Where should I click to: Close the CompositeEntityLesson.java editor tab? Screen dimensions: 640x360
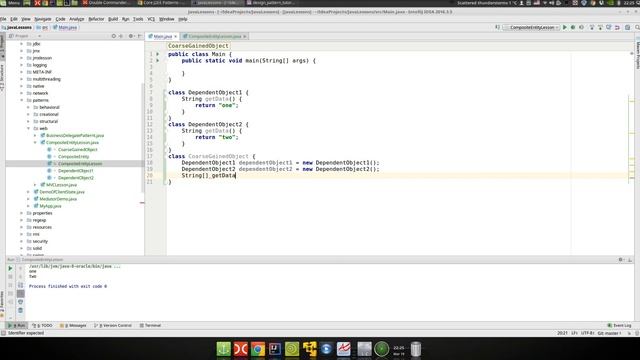244,36
